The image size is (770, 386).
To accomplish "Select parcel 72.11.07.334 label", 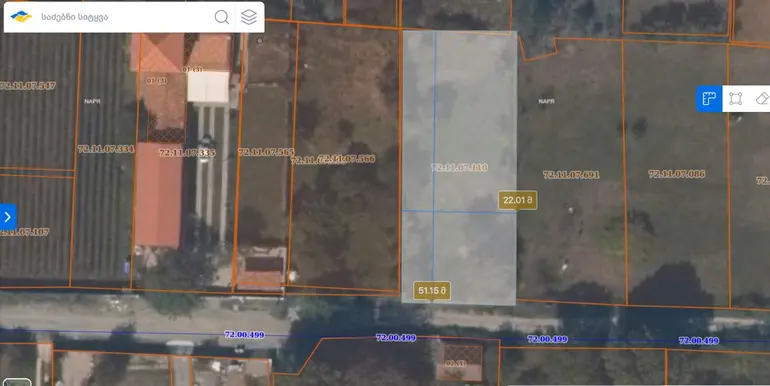I will coord(106,149).
